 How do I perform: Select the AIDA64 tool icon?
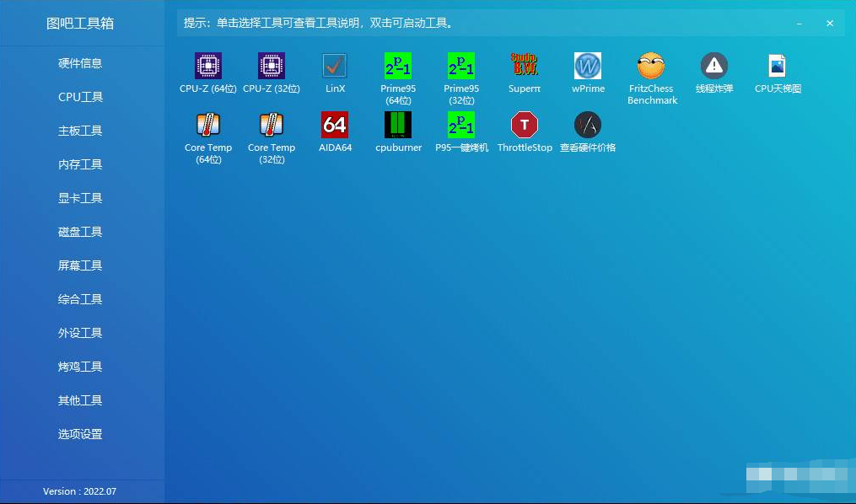click(335, 125)
